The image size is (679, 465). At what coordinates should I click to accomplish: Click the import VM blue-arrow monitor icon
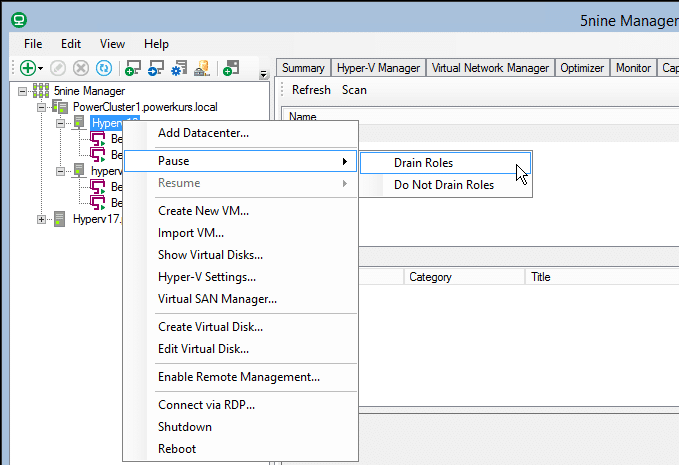pos(155,68)
